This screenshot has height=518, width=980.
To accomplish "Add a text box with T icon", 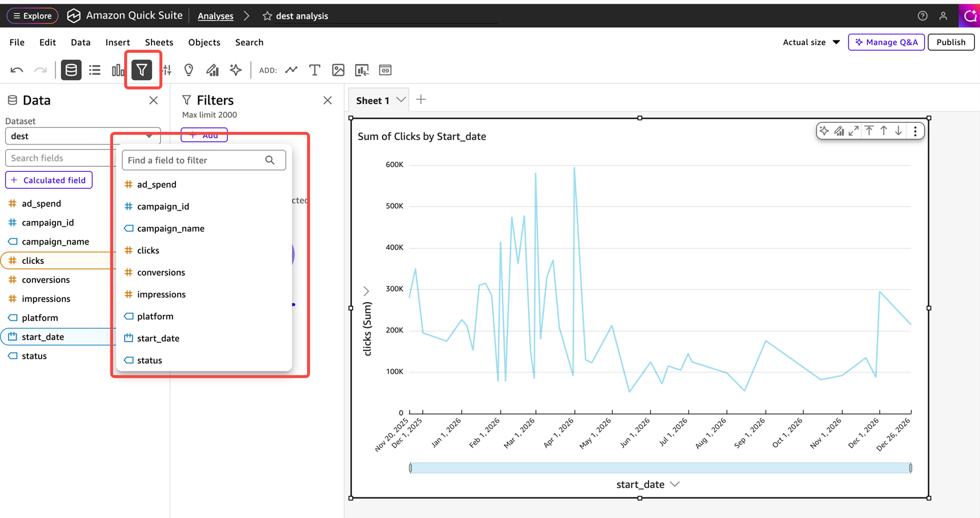I will point(314,70).
